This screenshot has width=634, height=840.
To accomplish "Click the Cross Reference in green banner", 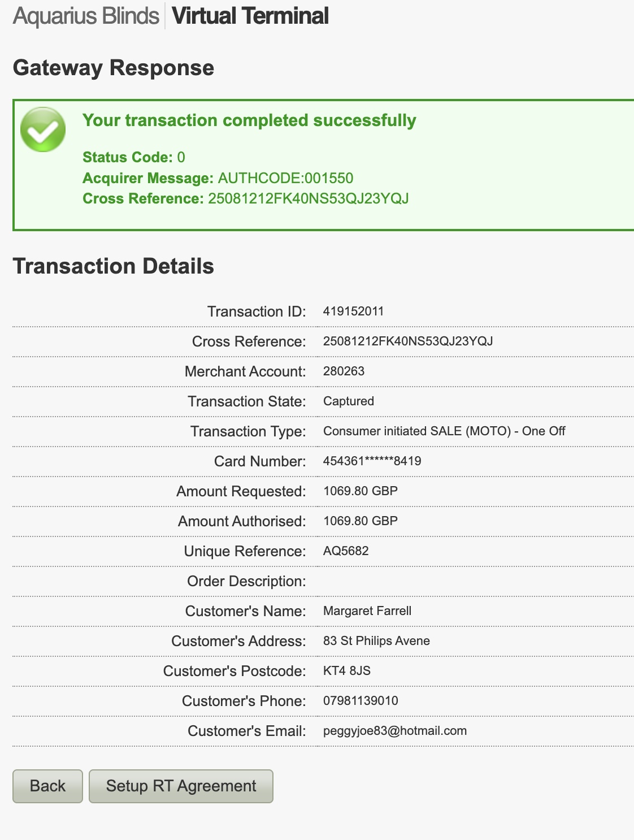I will point(245,198).
